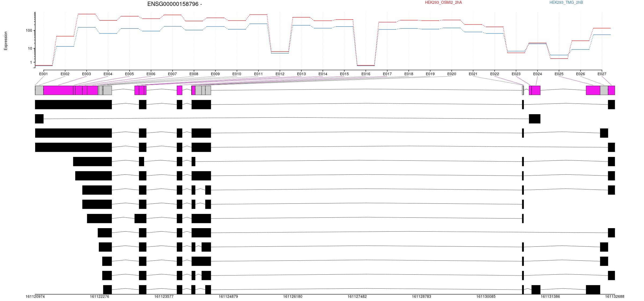Click the isolated magenta exon in the gene model row
The width and height of the screenshot is (644, 301).
pyautogui.click(x=180, y=90)
